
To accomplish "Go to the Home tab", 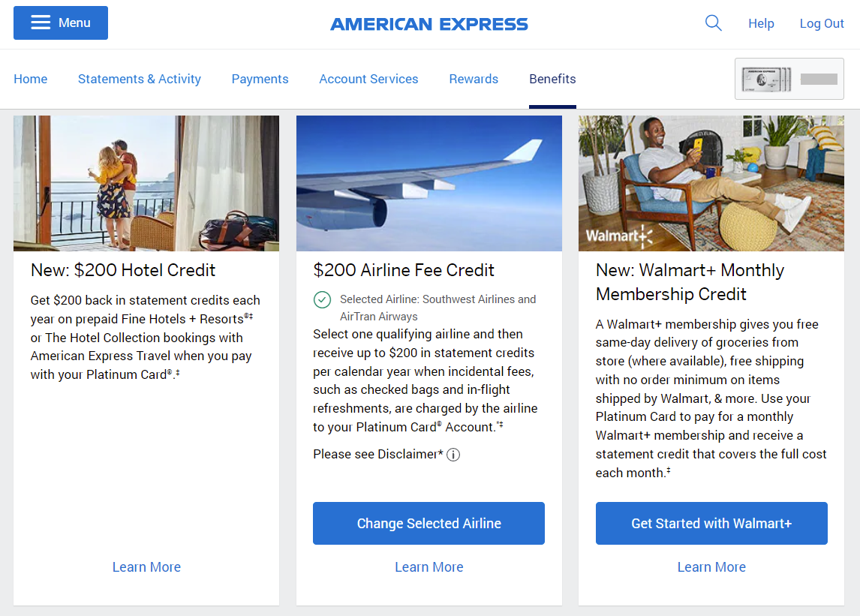I will 31,79.
